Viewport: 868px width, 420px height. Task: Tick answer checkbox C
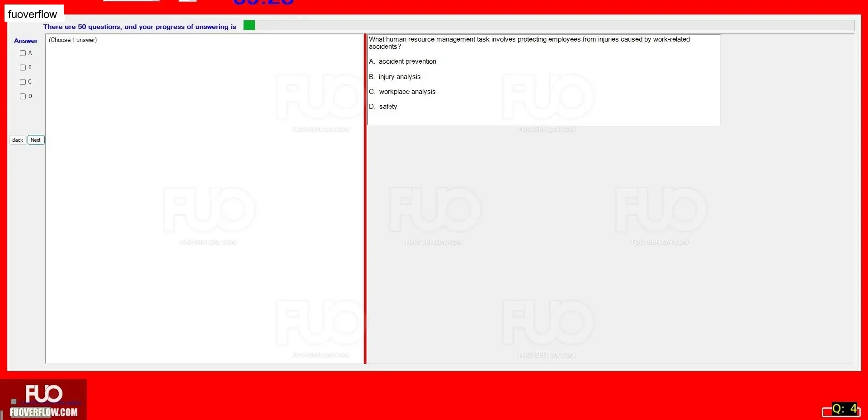click(23, 82)
